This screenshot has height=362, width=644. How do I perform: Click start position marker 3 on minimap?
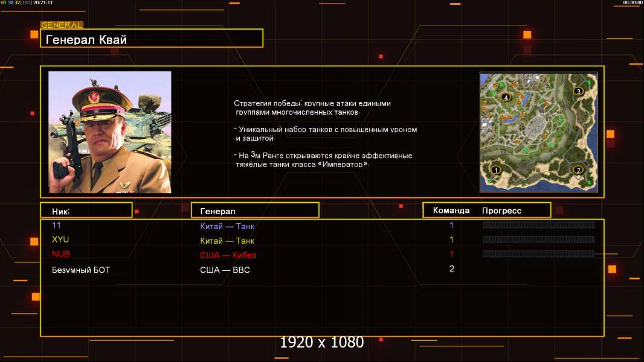[x=578, y=91]
